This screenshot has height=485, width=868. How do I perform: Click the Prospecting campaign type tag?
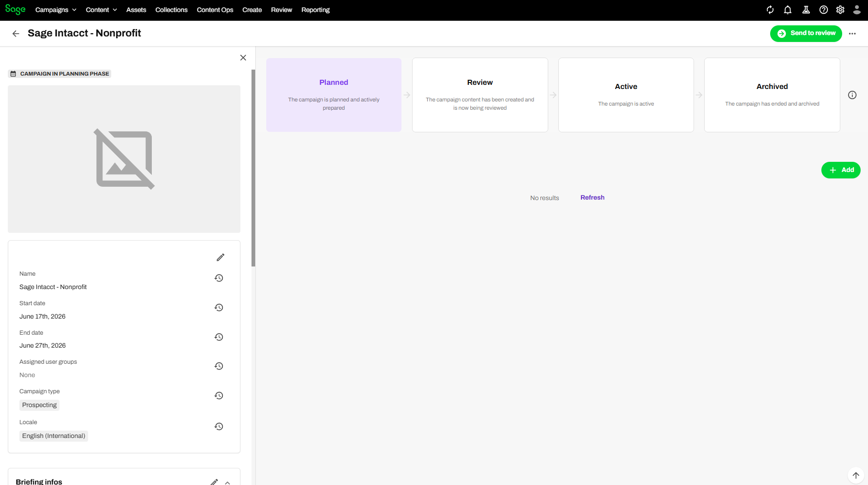tap(39, 405)
